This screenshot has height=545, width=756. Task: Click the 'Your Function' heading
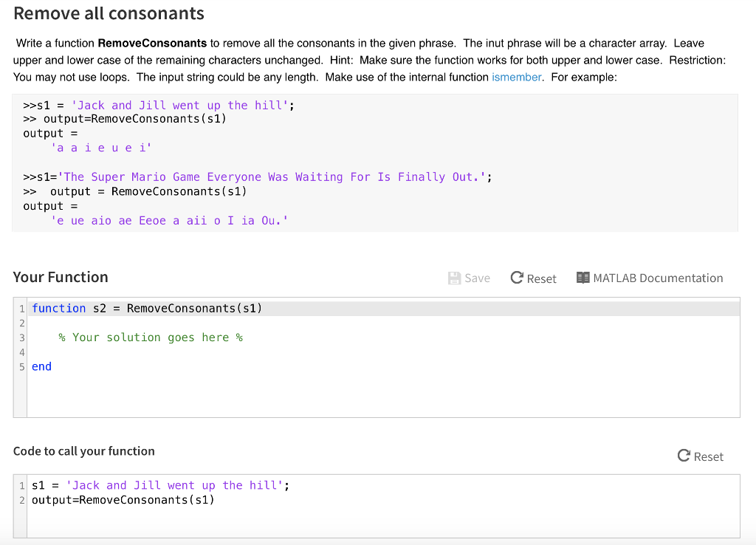[x=61, y=277]
